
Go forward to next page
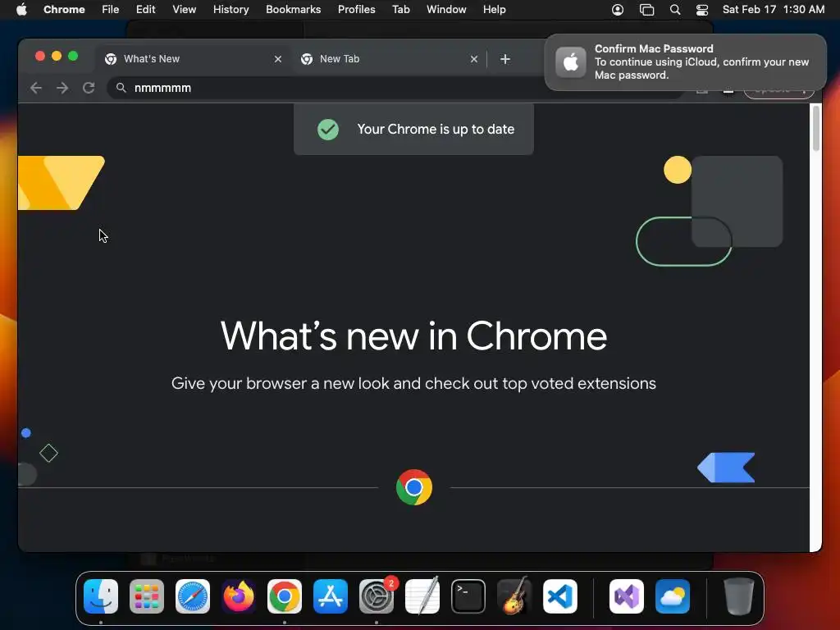tap(62, 88)
